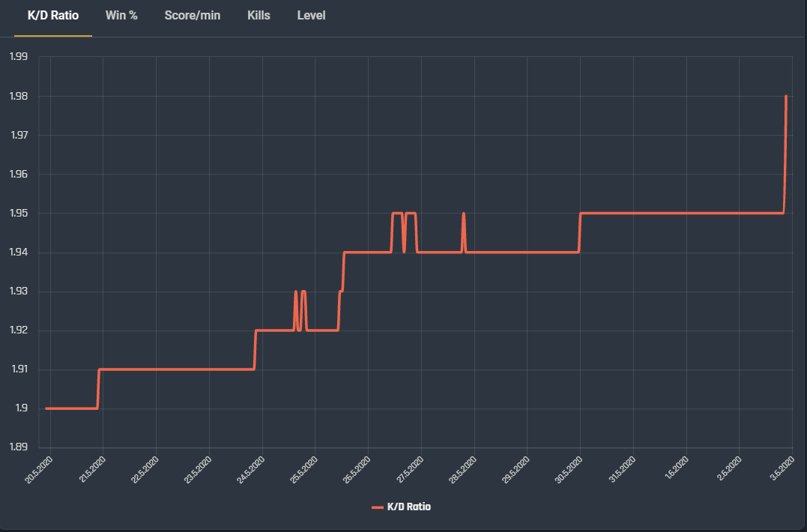Click the 1.89 y-axis label
This screenshot has width=807, height=532.
tap(19, 447)
